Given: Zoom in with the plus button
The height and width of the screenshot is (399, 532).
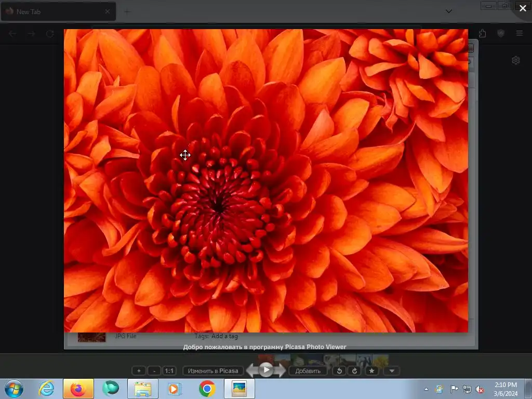Looking at the screenshot, I should [x=139, y=371].
